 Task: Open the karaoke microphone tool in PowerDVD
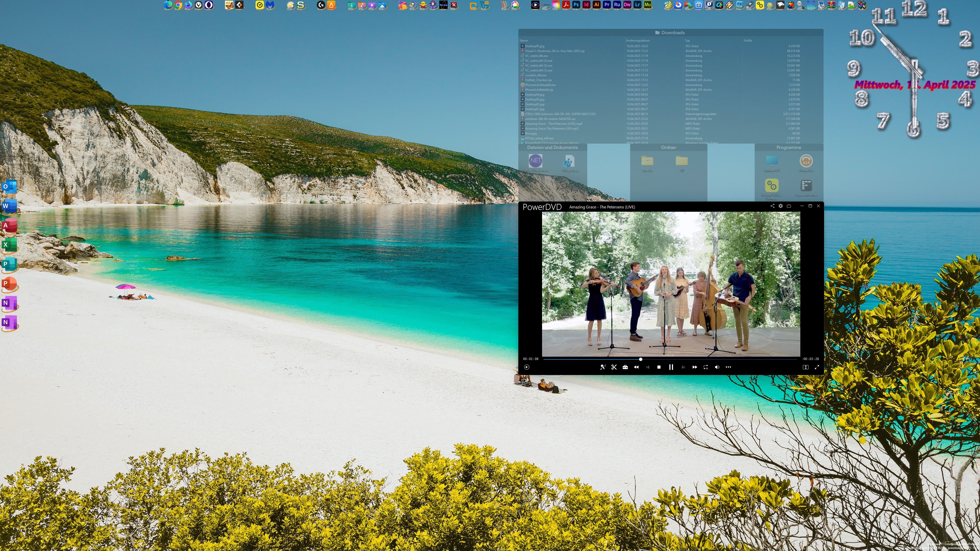click(x=603, y=367)
